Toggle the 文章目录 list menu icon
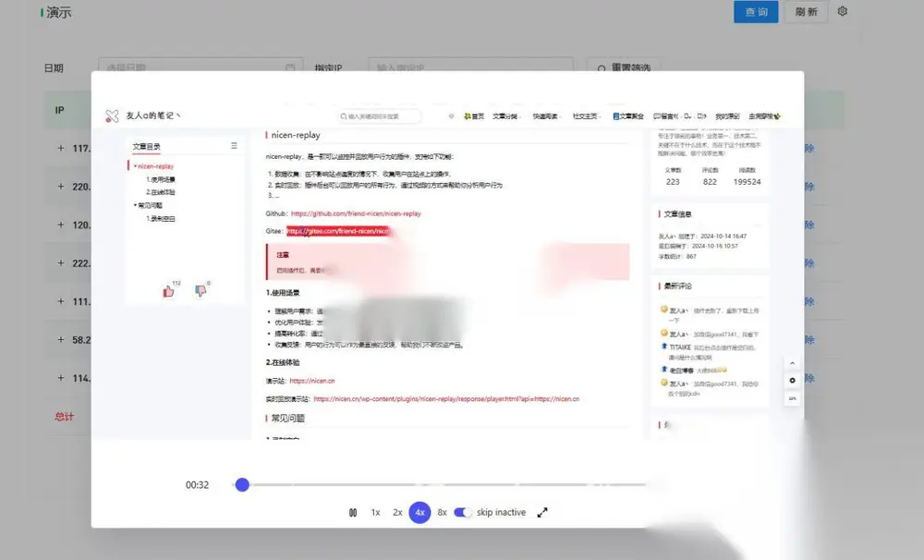Screen dimensions: 924x560 point(234,146)
